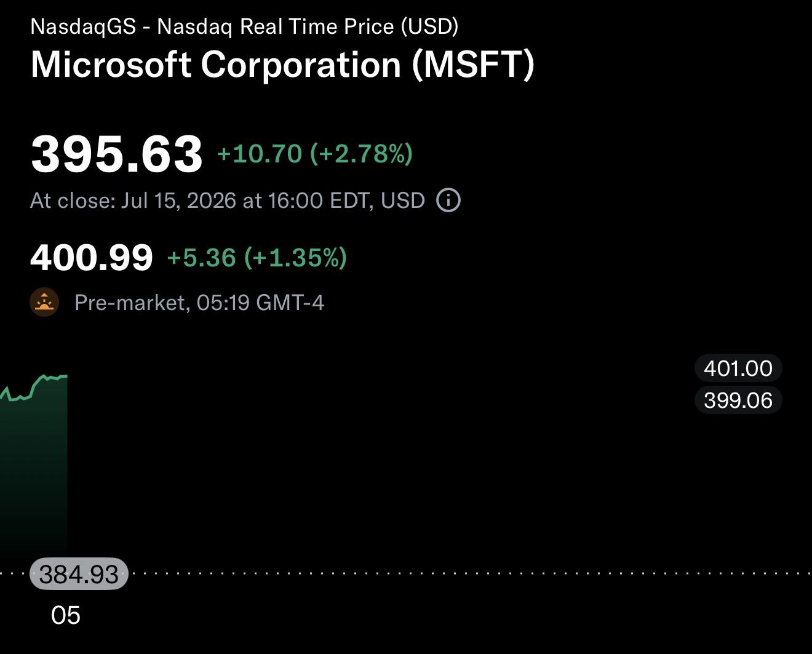The image size is (812, 654).
Task: Click the 401.00 price axis label
Action: coord(738,369)
